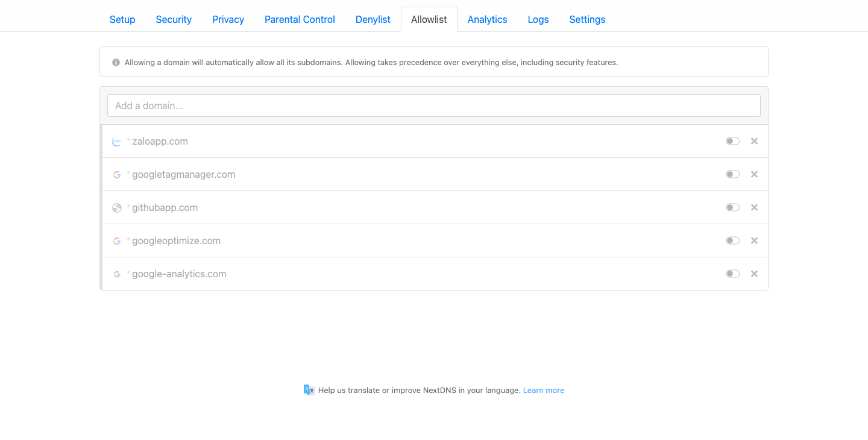Remove googleoptimize.com via its X icon
Image resolution: width=868 pixels, height=440 pixels.
(x=754, y=240)
